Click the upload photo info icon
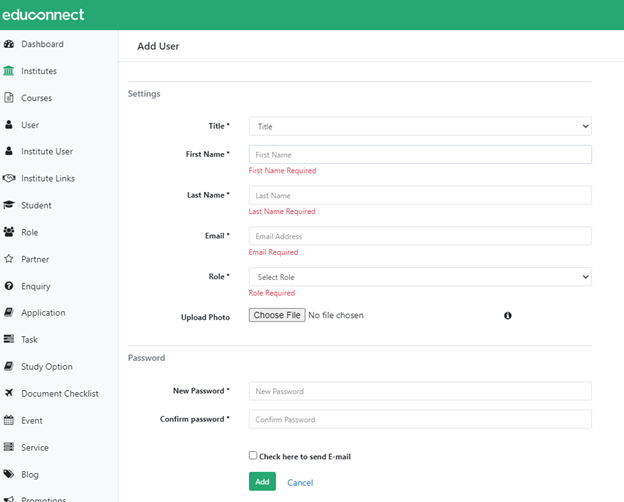 coord(508,316)
